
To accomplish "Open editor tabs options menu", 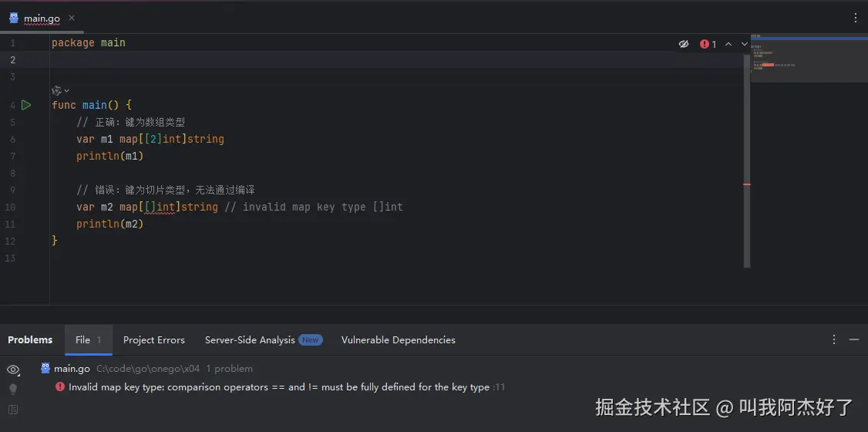I will coord(856,18).
